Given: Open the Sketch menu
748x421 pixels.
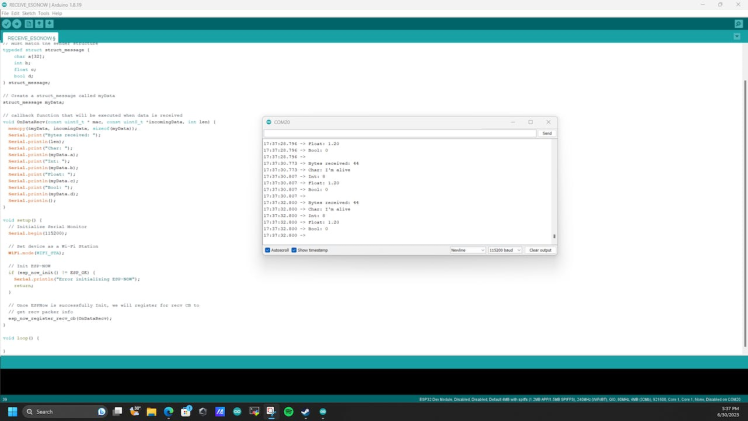Looking at the screenshot, I should 29,13.
